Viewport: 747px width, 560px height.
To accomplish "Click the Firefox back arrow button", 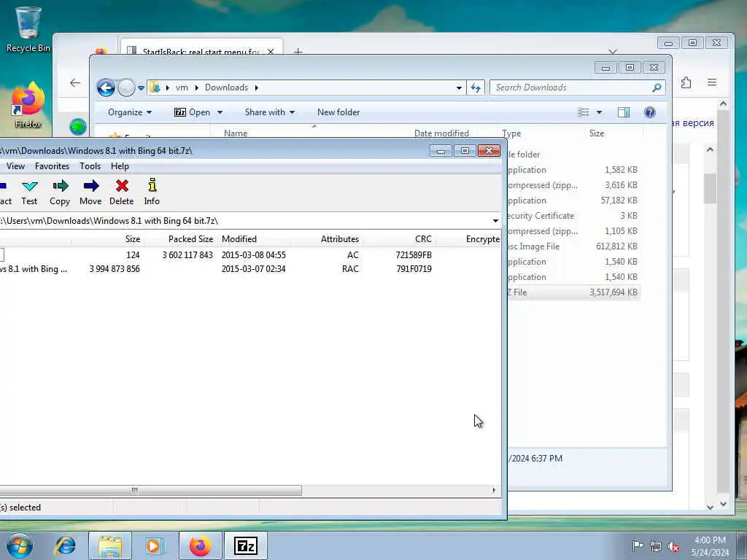I will coord(75,83).
